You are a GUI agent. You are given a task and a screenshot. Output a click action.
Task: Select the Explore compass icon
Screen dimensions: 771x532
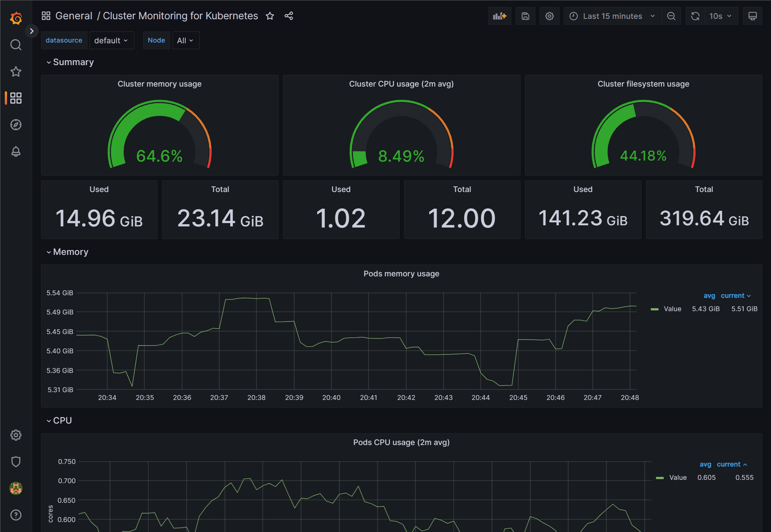(x=16, y=125)
